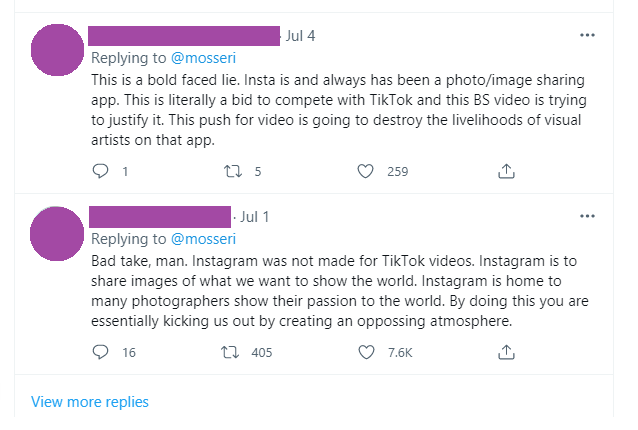Open the Jul 4 tweet author's name

(x=184, y=36)
